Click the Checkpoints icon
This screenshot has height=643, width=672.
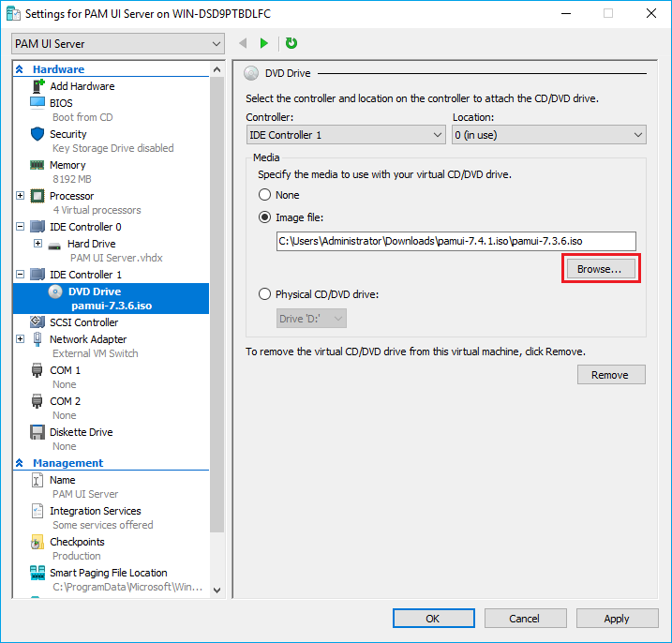pyautogui.click(x=37, y=543)
